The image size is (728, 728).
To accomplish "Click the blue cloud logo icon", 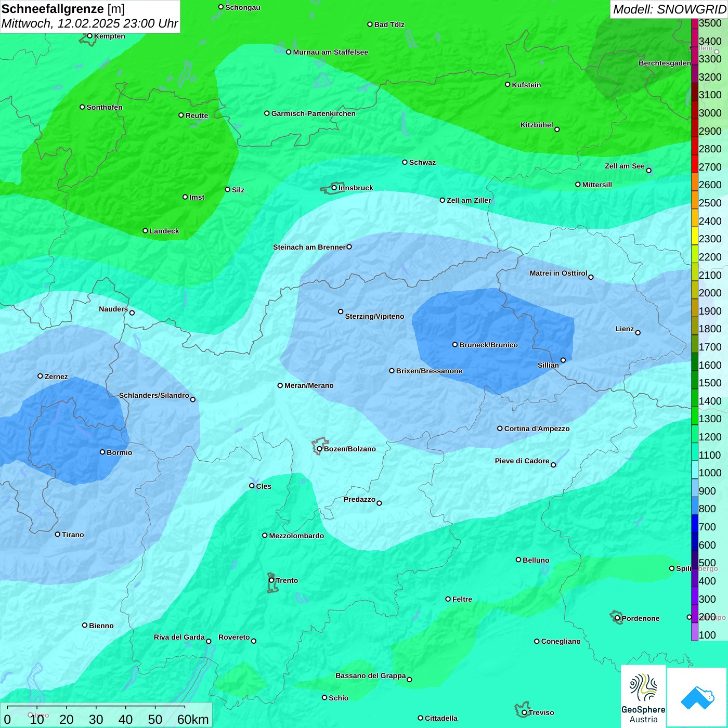I will coord(697,698).
